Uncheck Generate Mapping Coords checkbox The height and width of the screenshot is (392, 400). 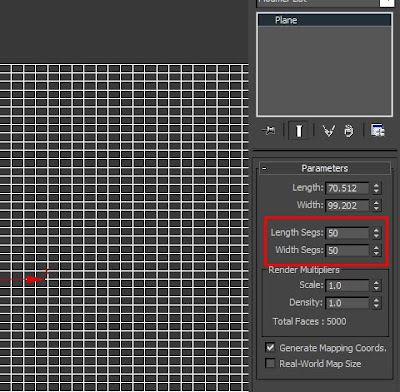click(270, 348)
